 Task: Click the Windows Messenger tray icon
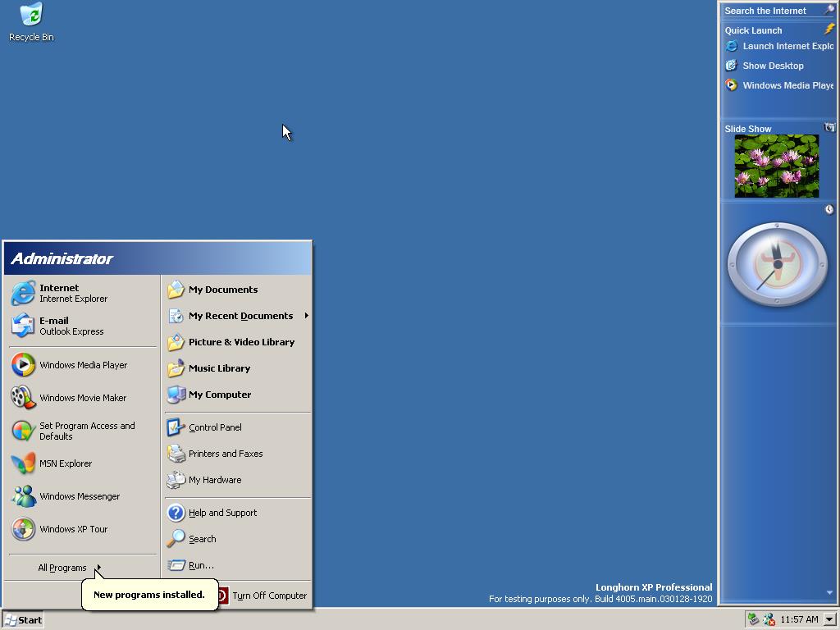(x=769, y=619)
